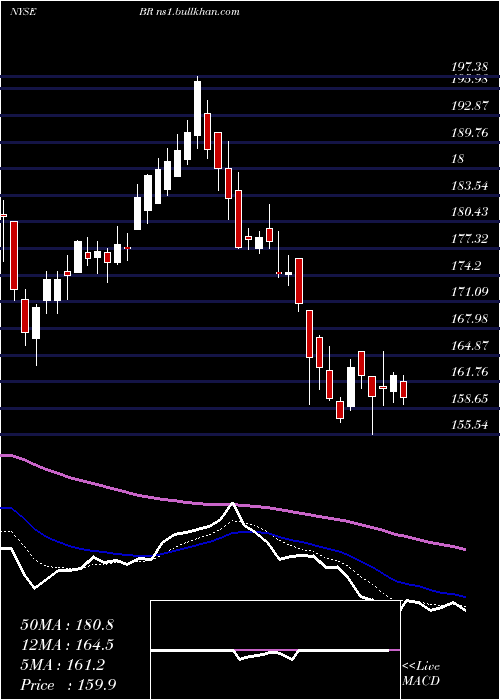Click the 167.98 price axis label
This screenshot has height=700, width=500.
tap(470, 319)
